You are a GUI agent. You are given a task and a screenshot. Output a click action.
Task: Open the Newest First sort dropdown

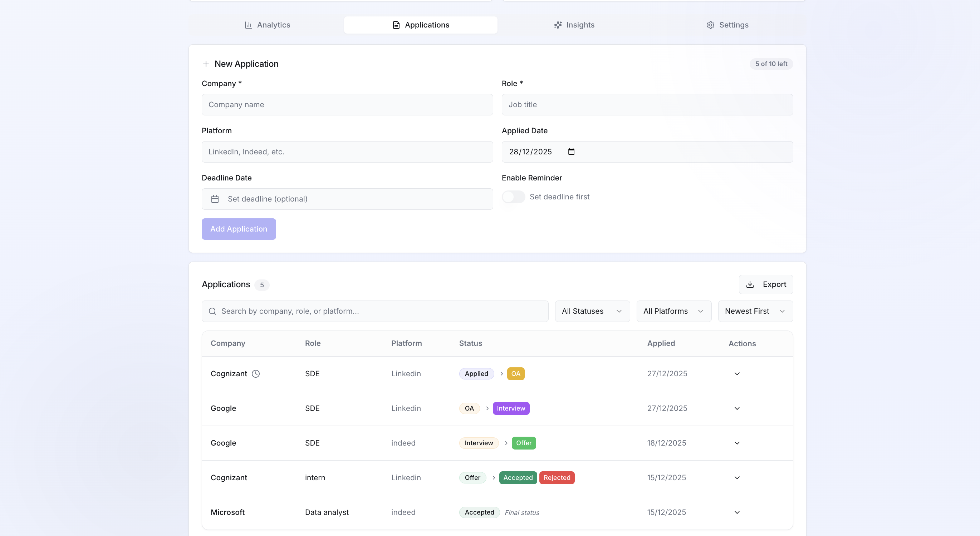755,311
